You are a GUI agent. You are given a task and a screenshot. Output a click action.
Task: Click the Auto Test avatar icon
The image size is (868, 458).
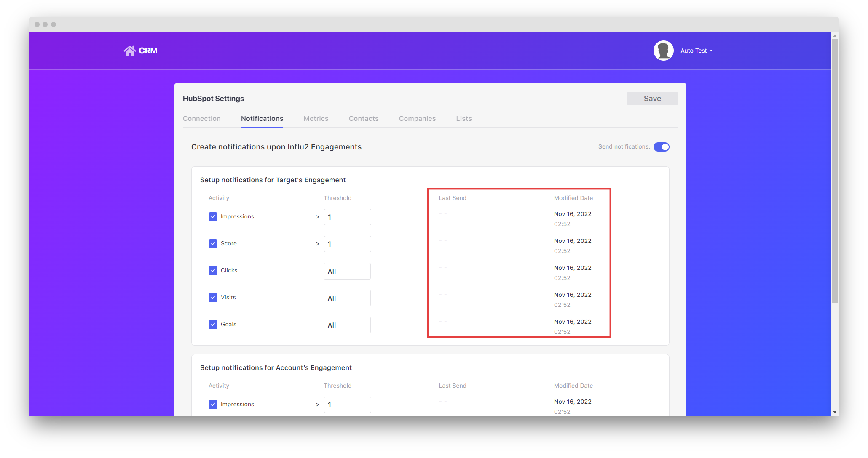click(x=663, y=50)
